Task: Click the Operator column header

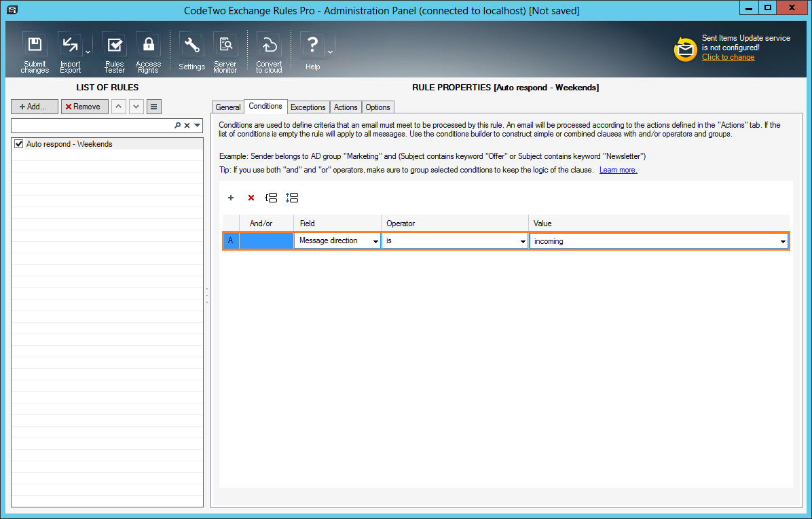Action: [x=455, y=223]
